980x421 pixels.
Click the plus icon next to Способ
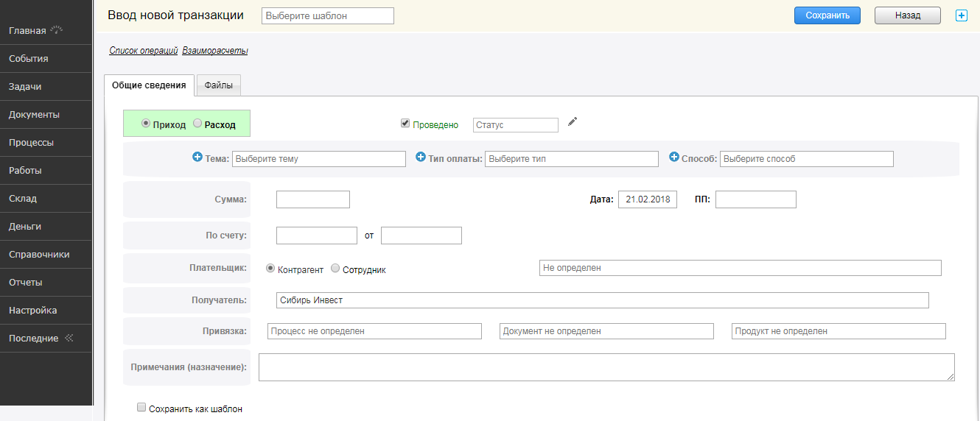coord(673,158)
